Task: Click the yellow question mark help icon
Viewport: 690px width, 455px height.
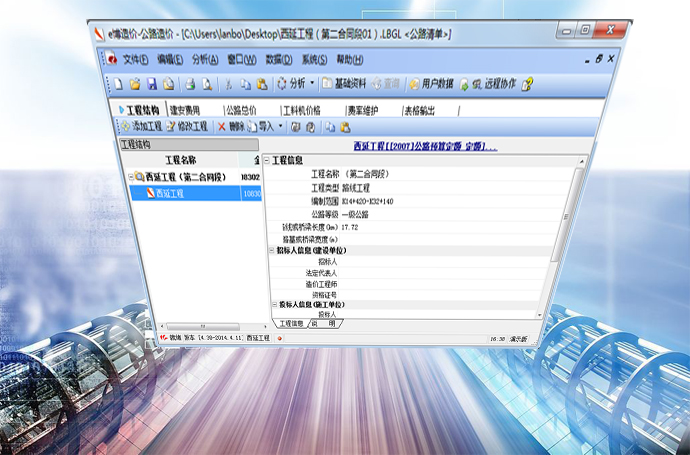Action: pyautogui.click(x=527, y=84)
